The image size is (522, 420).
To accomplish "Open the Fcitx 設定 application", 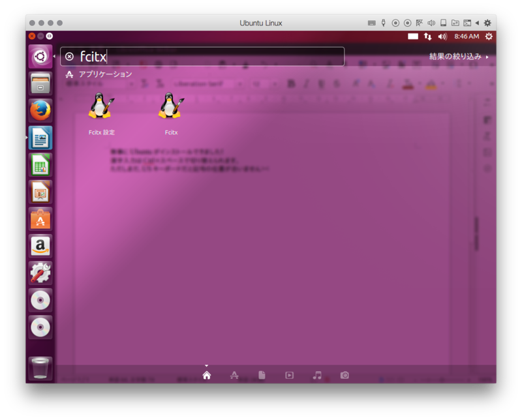I will coord(102,113).
